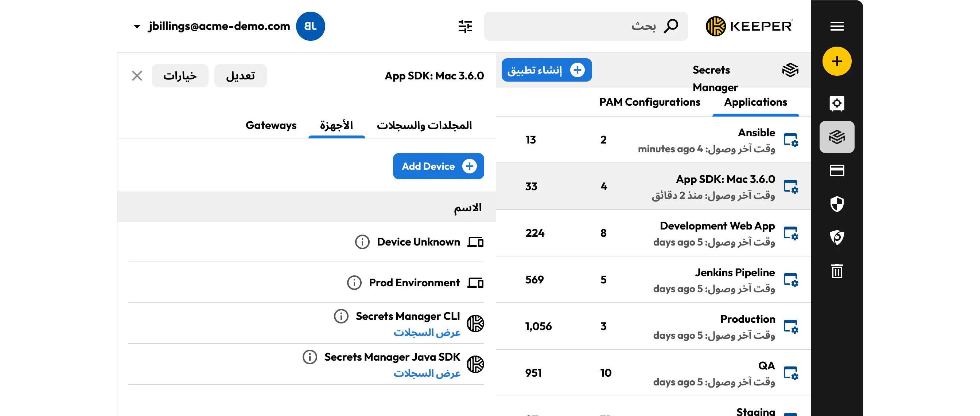
Task: Click the Secrets Manager Java SDK name
Action: 392,357
